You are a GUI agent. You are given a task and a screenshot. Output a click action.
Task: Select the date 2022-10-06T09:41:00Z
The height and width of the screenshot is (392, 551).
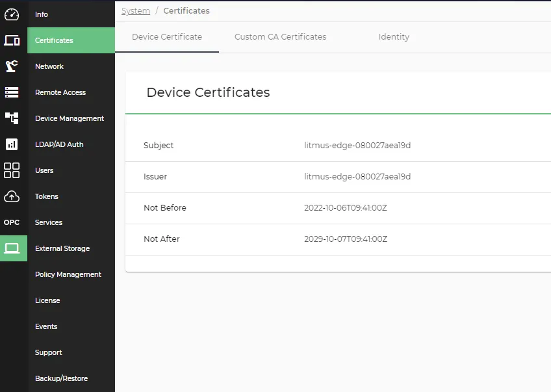coord(346,208)
